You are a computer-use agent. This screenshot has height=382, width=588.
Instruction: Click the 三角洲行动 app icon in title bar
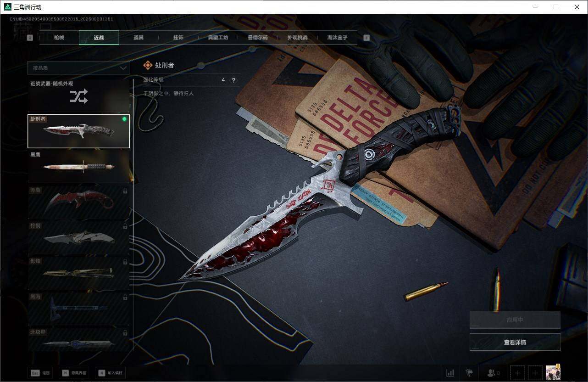(x=7, y=7)
